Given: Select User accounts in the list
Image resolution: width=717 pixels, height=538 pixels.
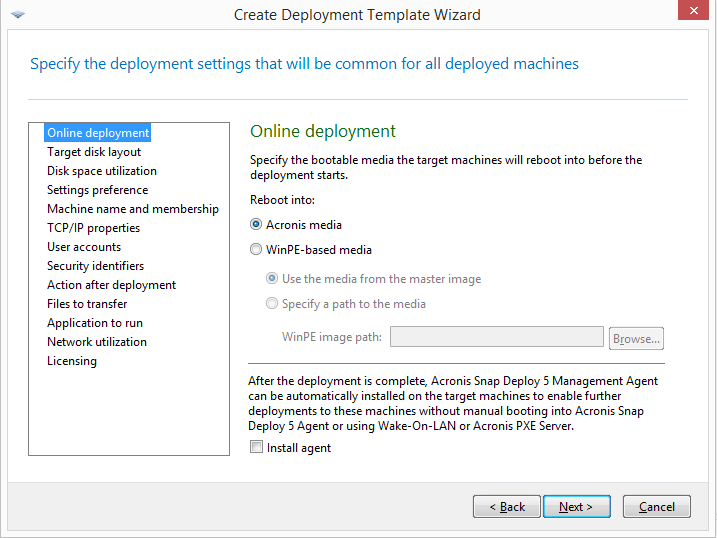Looking at the screenshot, I should pyautogui.click(x=84, y=247).
